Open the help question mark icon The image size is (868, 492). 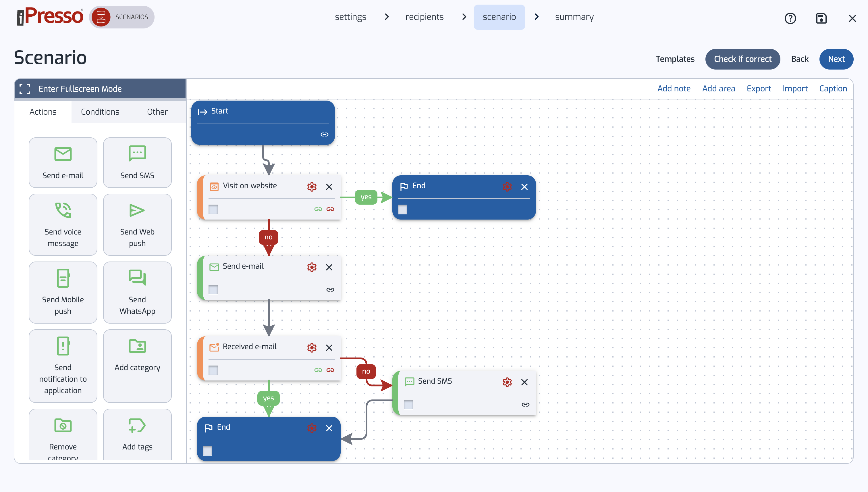[x=790, y=18]
